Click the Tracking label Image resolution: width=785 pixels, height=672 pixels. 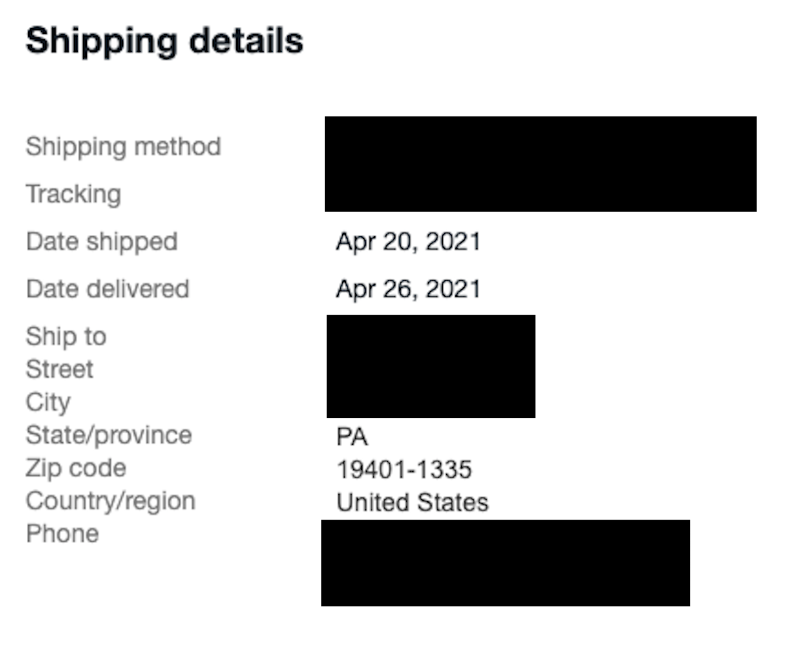[73, 194]
